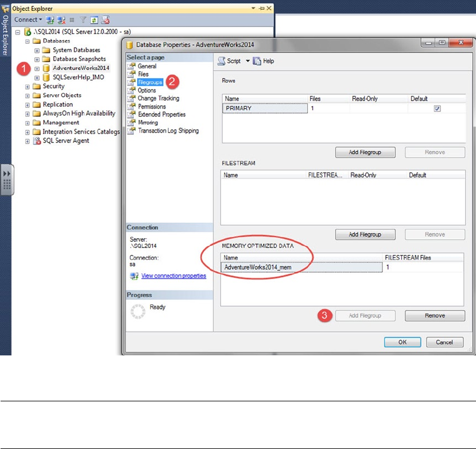Expand the Database Snapshots folder
Image resolution: width=476 pixels, height=449 pixels.
(37, 59)
